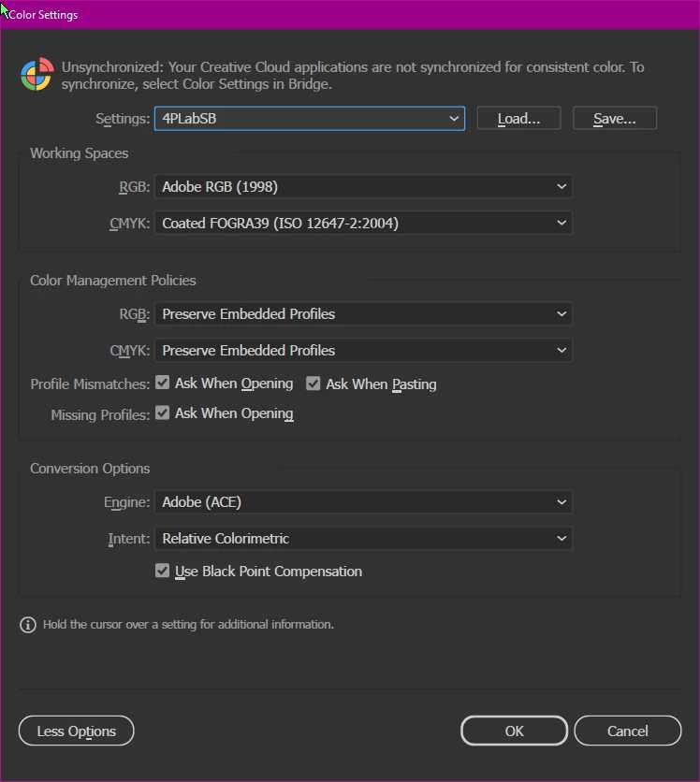Click the Load... button
The image size is (700, 782).
pyautogui.click(x=518, y=118)
